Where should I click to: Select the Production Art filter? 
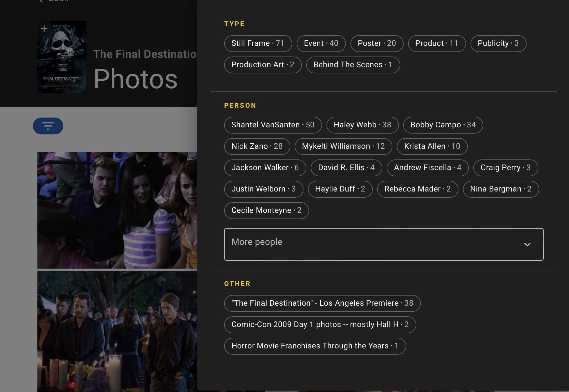pyautogui.click(x=263, y=65)
